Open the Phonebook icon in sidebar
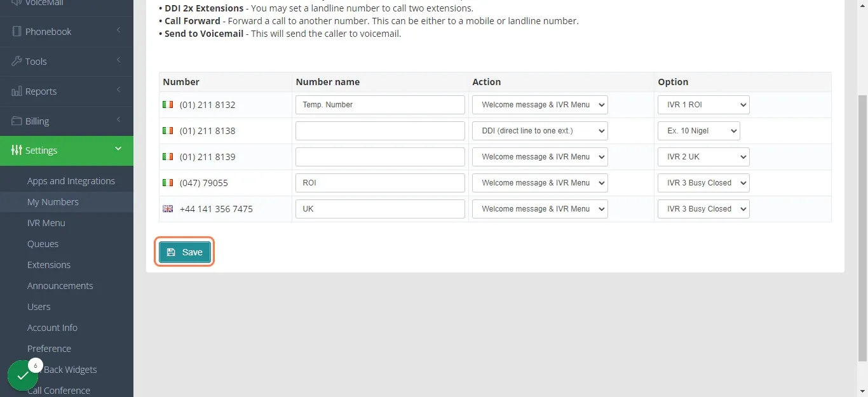This screenshot has width=868, height=397. (17, 32)
